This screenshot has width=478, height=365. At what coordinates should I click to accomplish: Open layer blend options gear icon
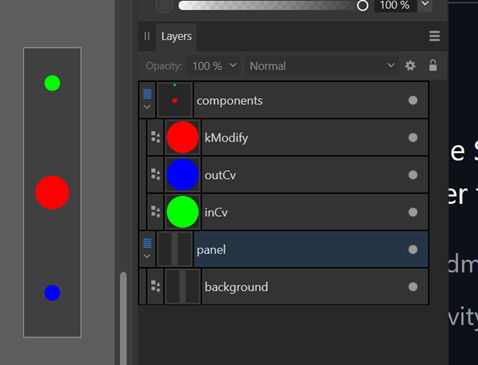coord(410,66)
